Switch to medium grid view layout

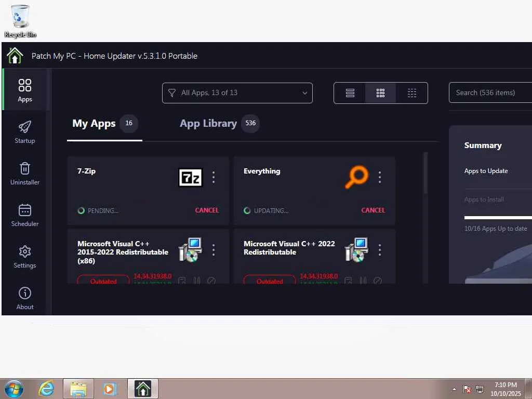(380, 93)
